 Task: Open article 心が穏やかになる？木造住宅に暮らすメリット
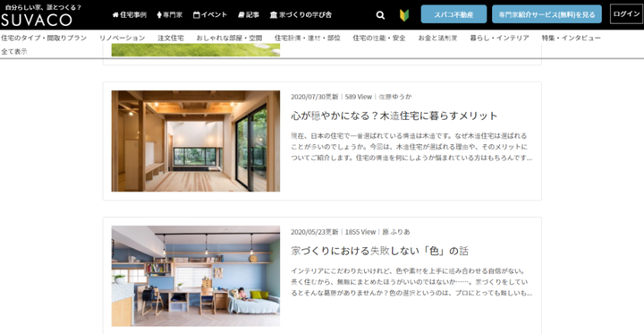394,116
